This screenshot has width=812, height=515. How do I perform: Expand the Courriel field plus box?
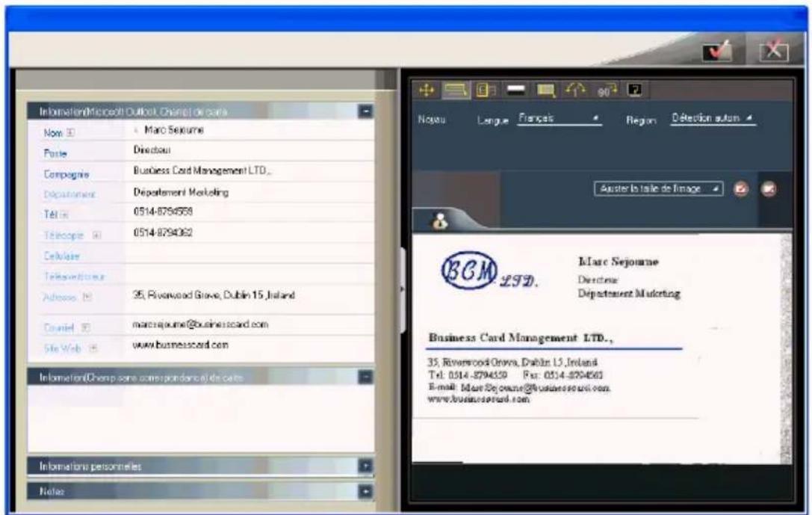[85, 327]
